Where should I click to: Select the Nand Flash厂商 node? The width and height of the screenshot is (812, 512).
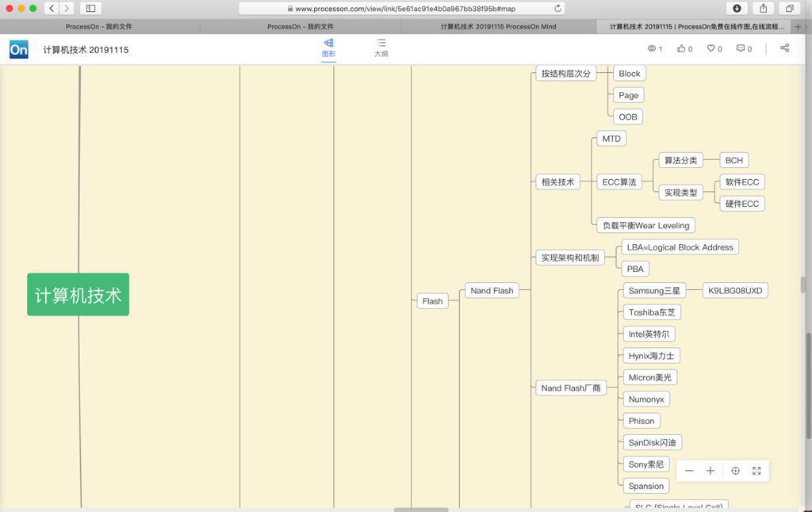[x=571, y=388]
